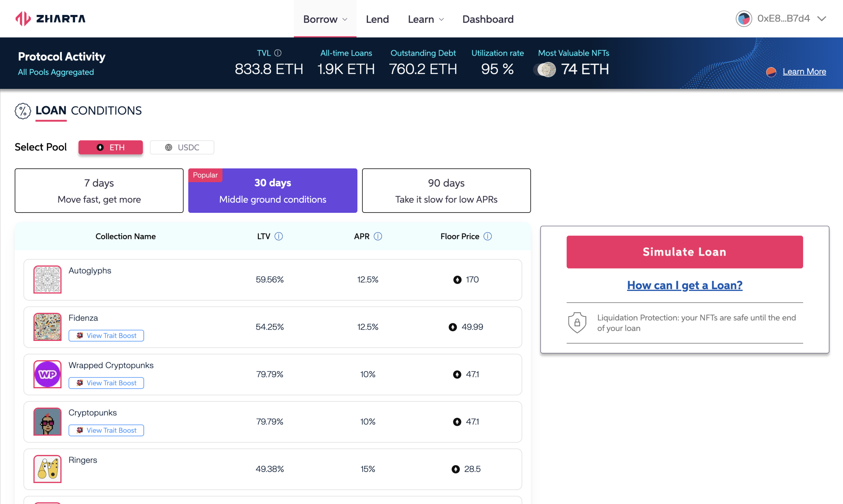Click the Most Valuable NFTs thumbnail

[545, 70]
